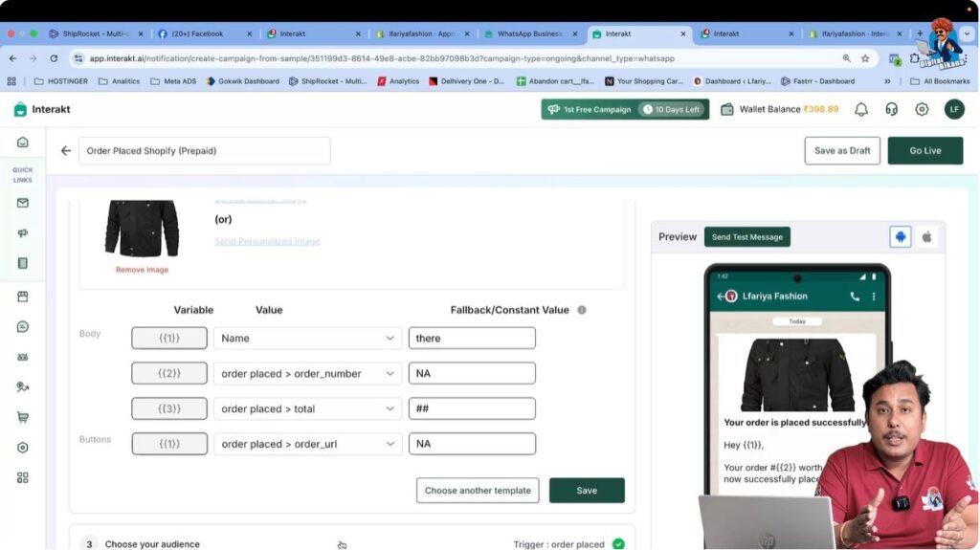This screenshot has height=550, width=980.
Task: Open the apps grid icon in sidebar
Action: click(x=23, y=477)
